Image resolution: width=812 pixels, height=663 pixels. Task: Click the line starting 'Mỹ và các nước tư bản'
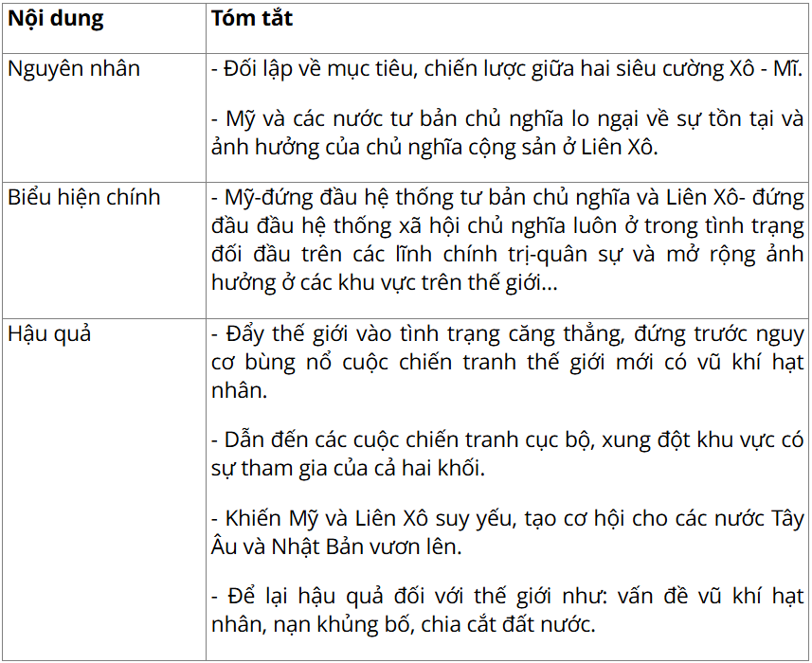507,119
